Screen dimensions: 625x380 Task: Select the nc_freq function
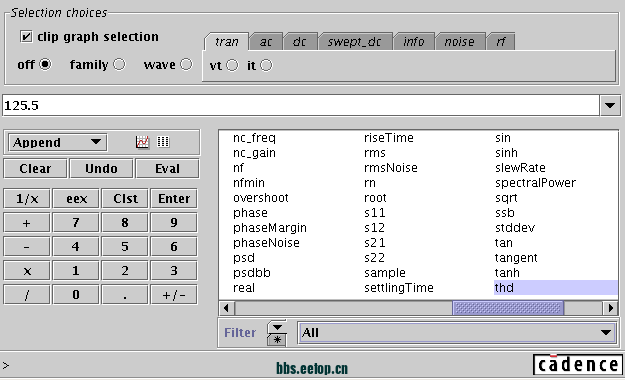(254, 138)
